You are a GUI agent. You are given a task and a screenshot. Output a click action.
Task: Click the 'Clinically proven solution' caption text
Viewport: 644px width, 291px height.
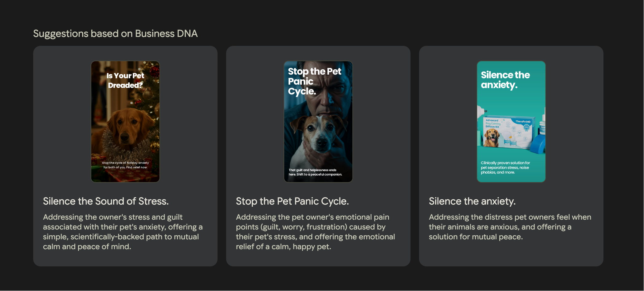click(x=505, y=168)
